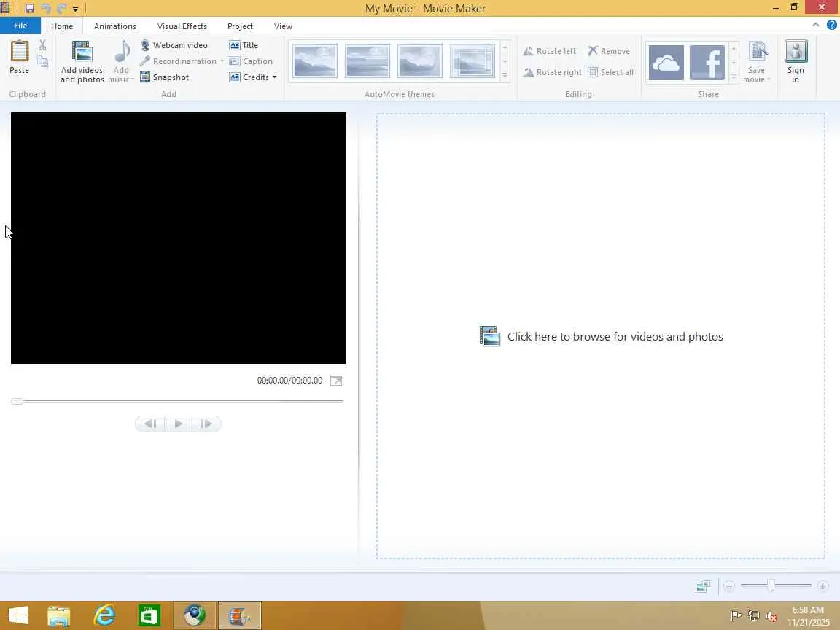The image size is (840, 630).
Task: Open the Project tab
Action: (x=240, y=26)
